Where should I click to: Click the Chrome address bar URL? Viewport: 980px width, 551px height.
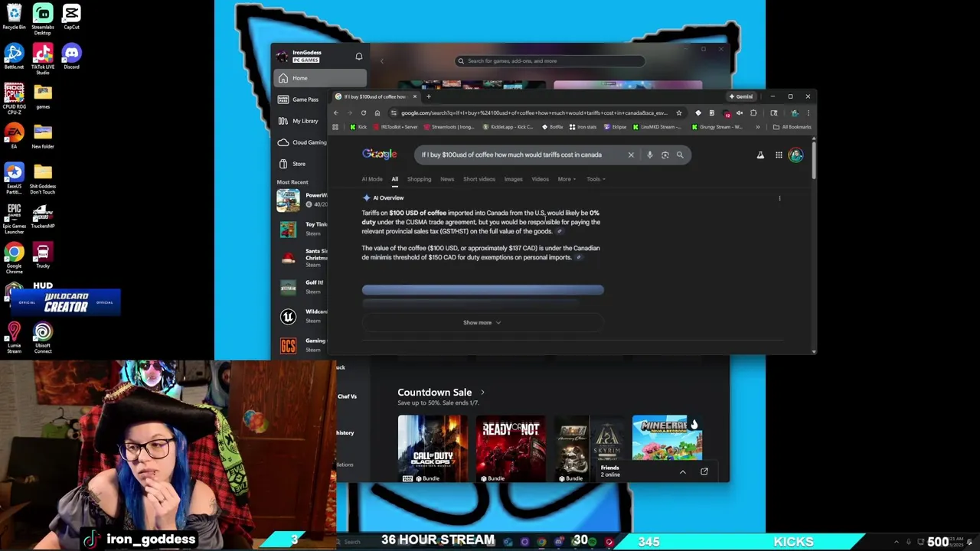(534, 112)
